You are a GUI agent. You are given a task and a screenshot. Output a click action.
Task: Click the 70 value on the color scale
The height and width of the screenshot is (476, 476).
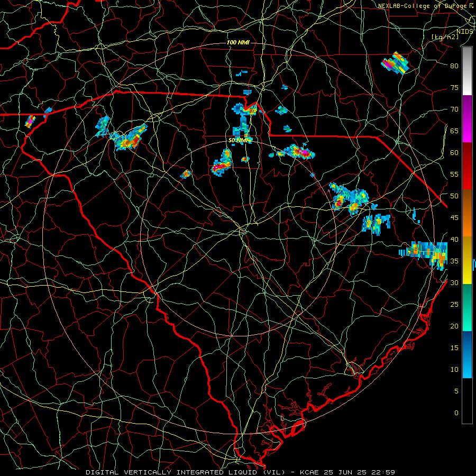point(454,109)
